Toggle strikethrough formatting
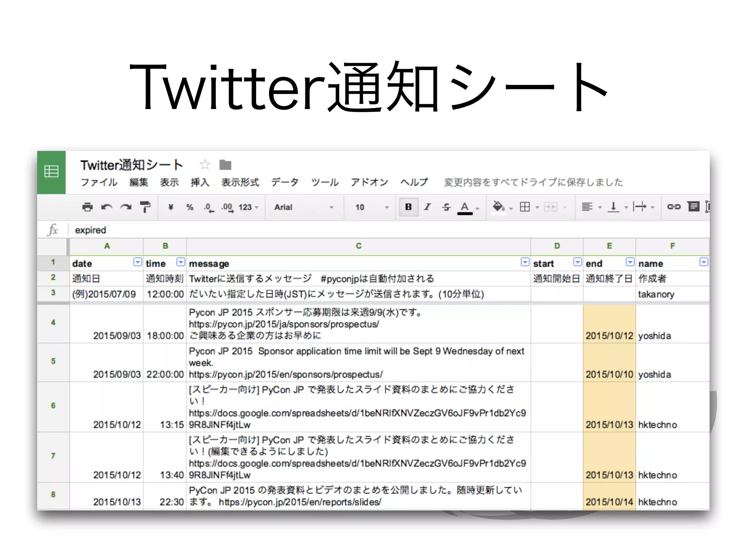Viewport: 747px width, 560px height. pyautogui.click(x=446, y=207)
